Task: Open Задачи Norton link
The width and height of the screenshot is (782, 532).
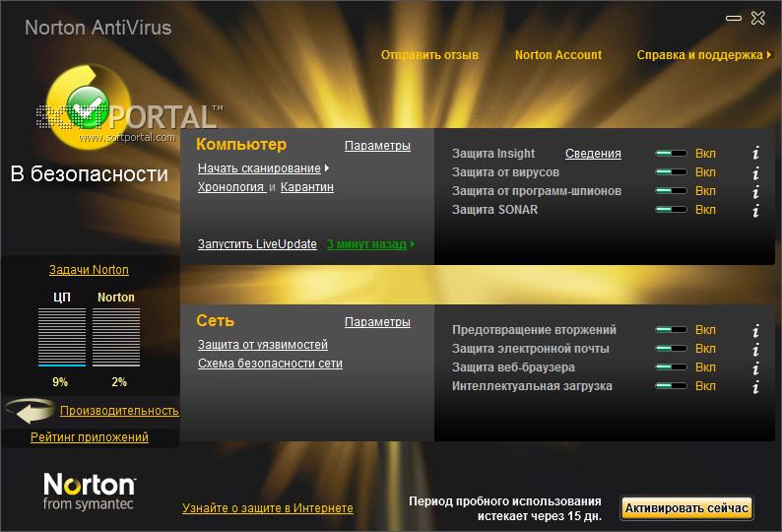Action: pos(89,270)
